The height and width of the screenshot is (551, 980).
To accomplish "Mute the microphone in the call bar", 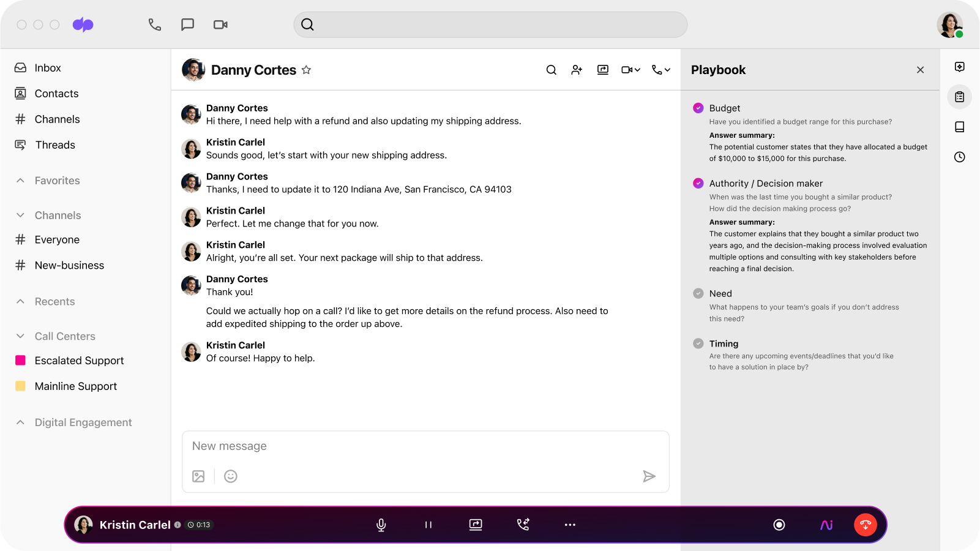I will [x=381, y=525].
